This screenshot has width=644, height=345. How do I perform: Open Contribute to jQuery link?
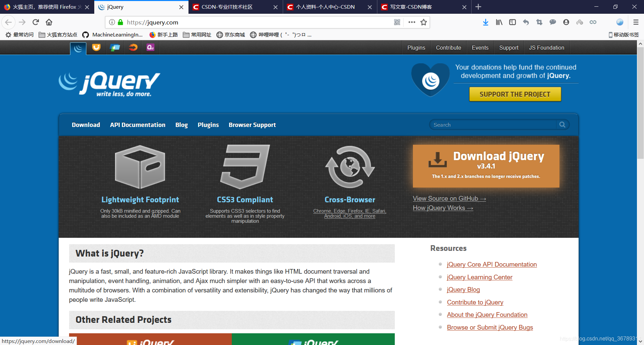[475, 302]
